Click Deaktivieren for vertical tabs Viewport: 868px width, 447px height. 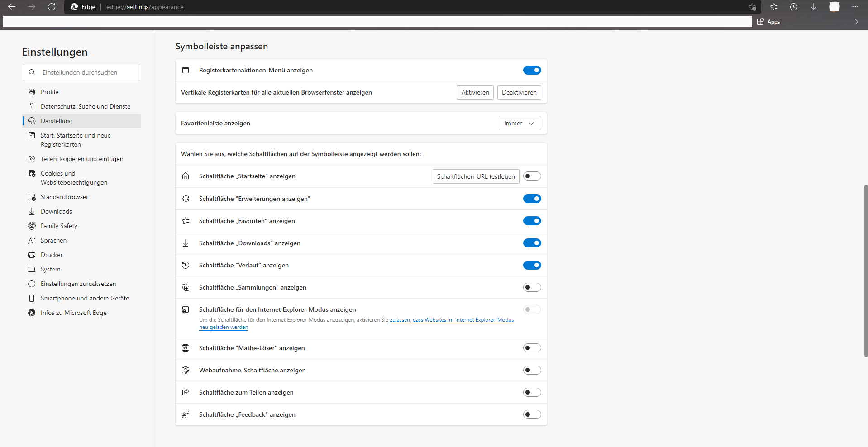click(519, 92)
